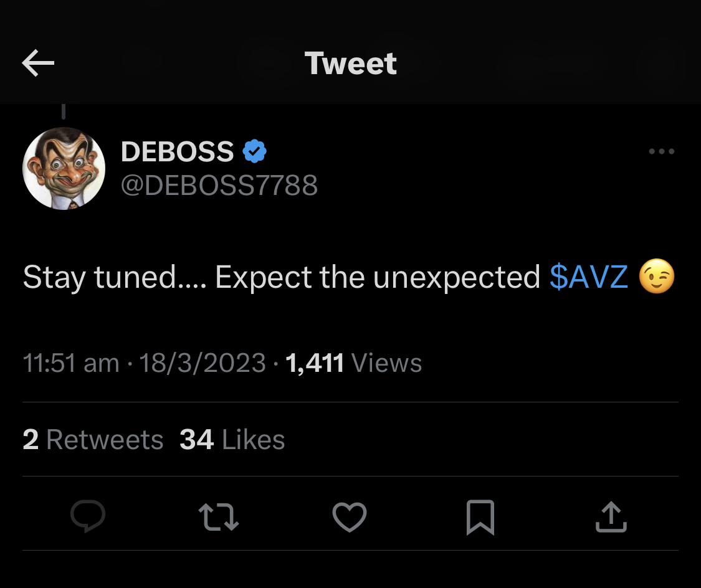
Task: Like the tweet with the heart icon
Action: point(350,517)
